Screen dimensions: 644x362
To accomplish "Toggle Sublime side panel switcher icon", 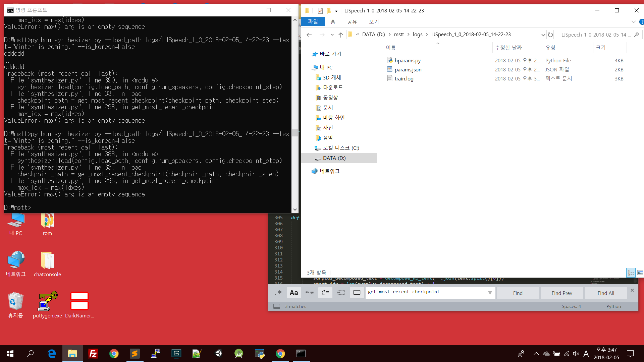I will pos(277,306).
